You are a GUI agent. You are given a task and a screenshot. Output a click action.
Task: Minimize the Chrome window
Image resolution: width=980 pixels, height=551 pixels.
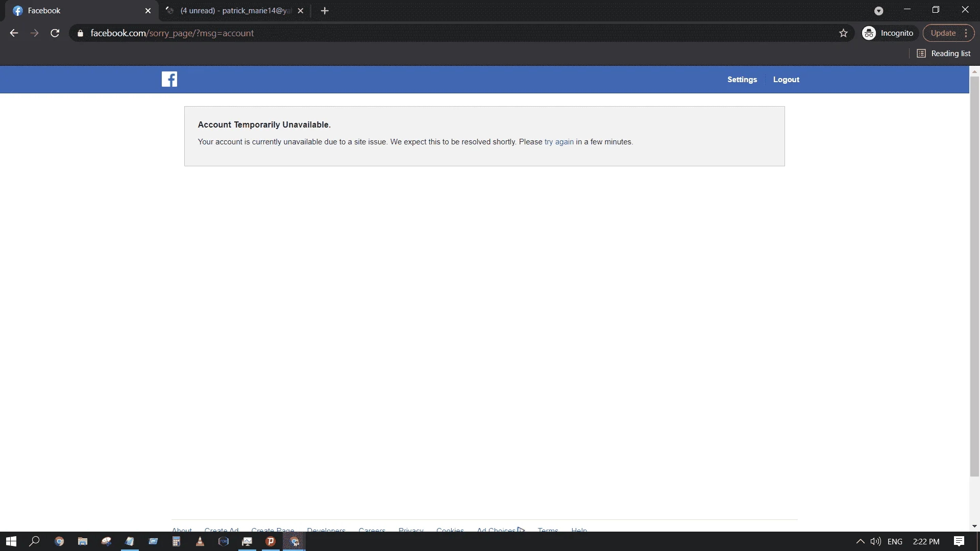click(x=907, y=9)
